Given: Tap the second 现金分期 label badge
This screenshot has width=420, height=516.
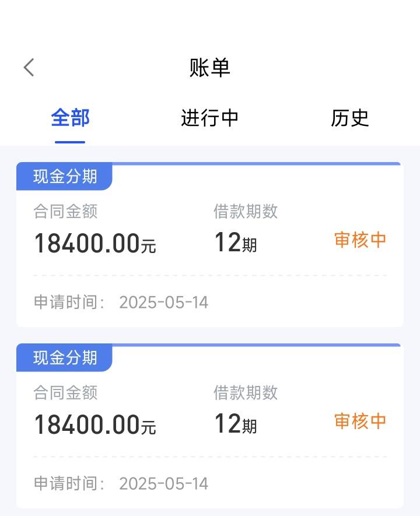Looking at the screenshot, I should [65, 358].
